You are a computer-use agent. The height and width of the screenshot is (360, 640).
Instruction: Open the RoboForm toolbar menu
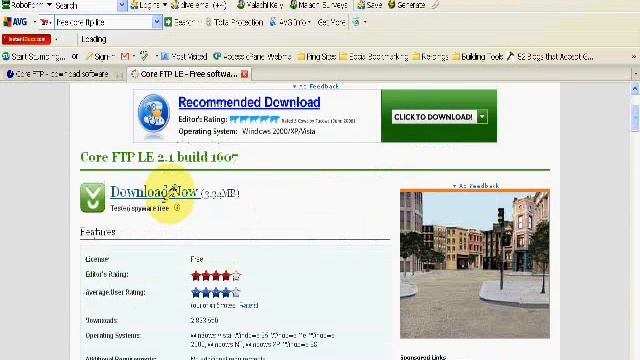click(27, 5)
